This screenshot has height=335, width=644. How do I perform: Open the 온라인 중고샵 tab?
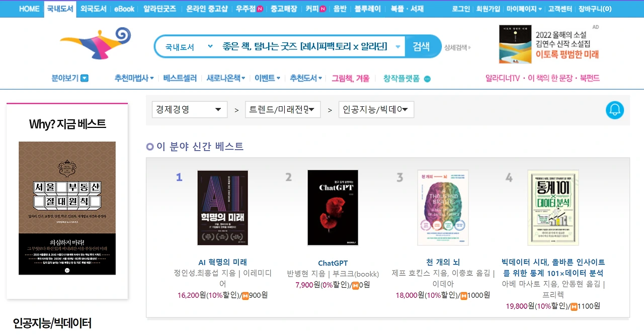[207, 9]
